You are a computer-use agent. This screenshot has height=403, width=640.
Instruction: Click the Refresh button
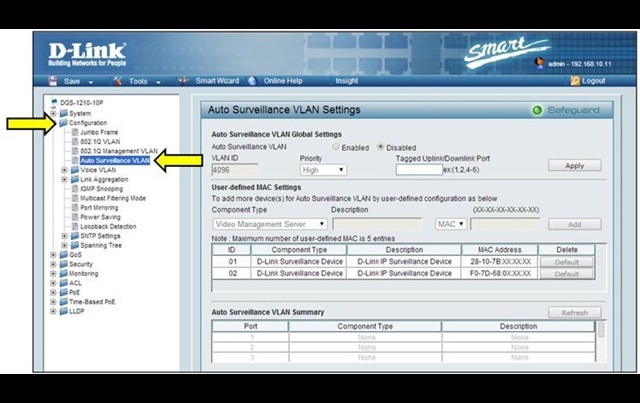575,313
